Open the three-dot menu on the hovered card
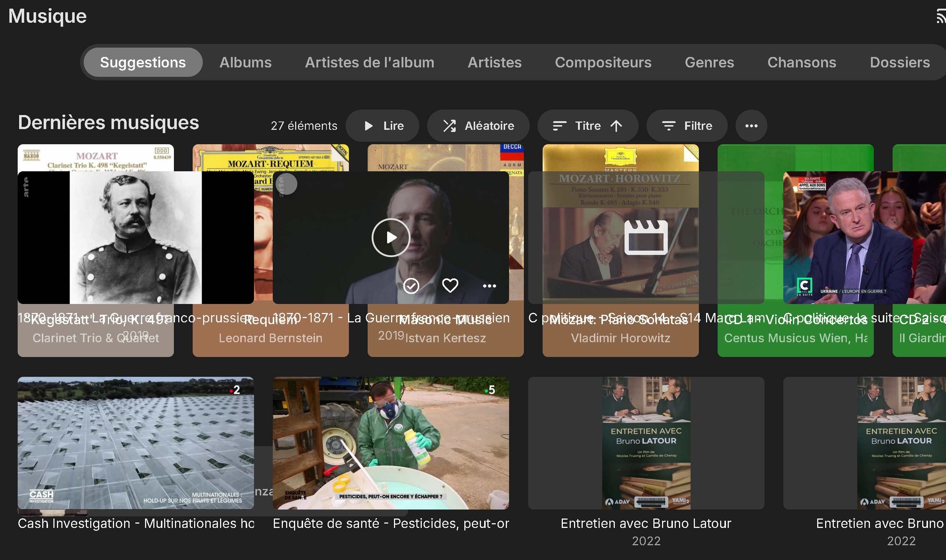 490,286
